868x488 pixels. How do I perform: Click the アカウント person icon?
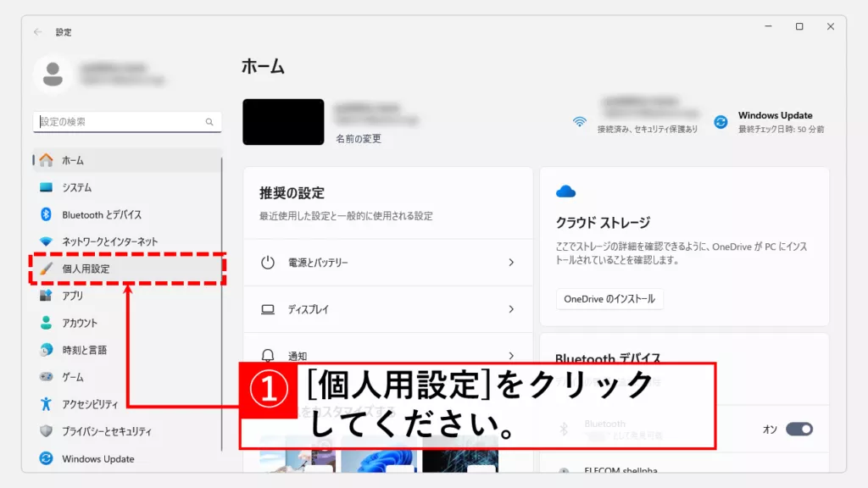[46, 323]
